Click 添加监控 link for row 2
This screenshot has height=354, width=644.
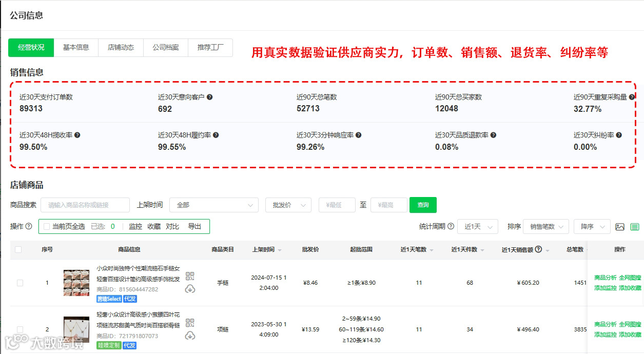(606, 335)
